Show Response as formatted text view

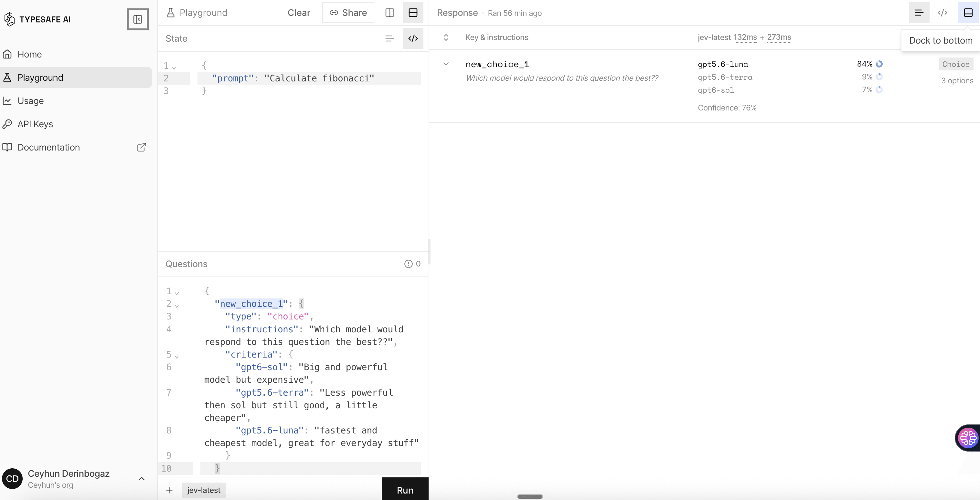919,13
